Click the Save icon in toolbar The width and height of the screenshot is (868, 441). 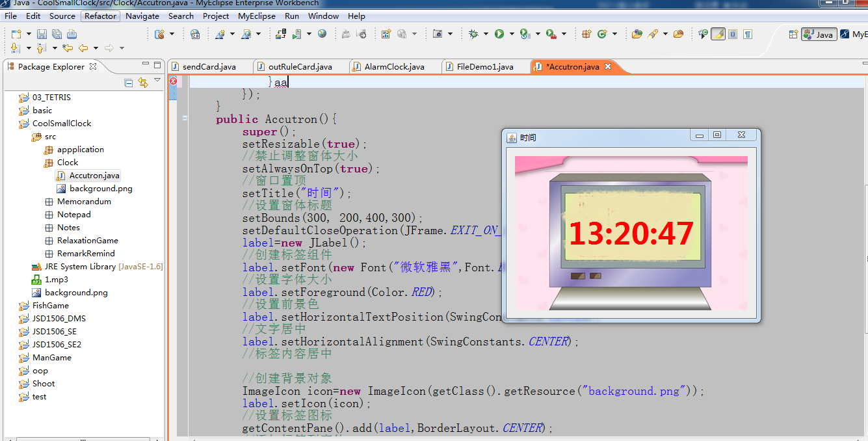coord(42,34)
